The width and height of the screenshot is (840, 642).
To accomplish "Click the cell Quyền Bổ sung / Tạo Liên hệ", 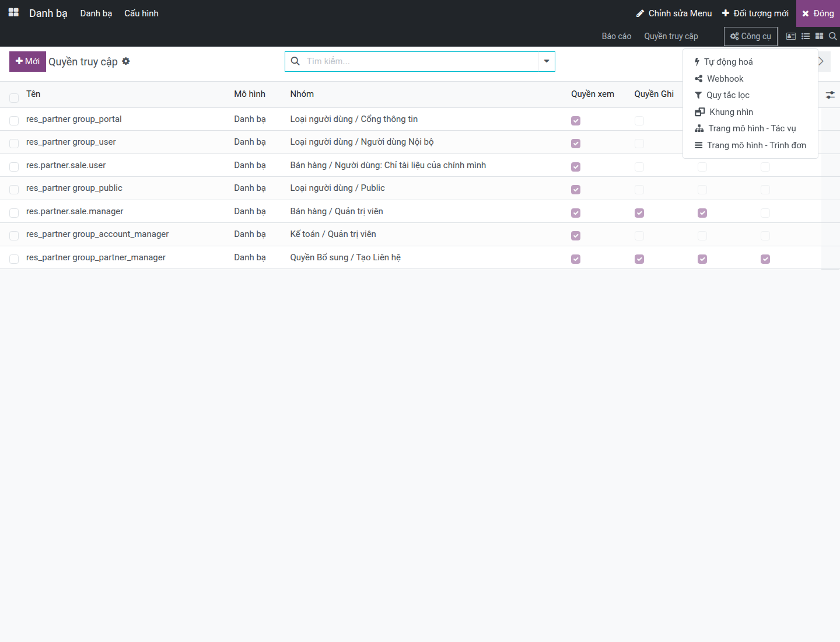I will 345,257.
